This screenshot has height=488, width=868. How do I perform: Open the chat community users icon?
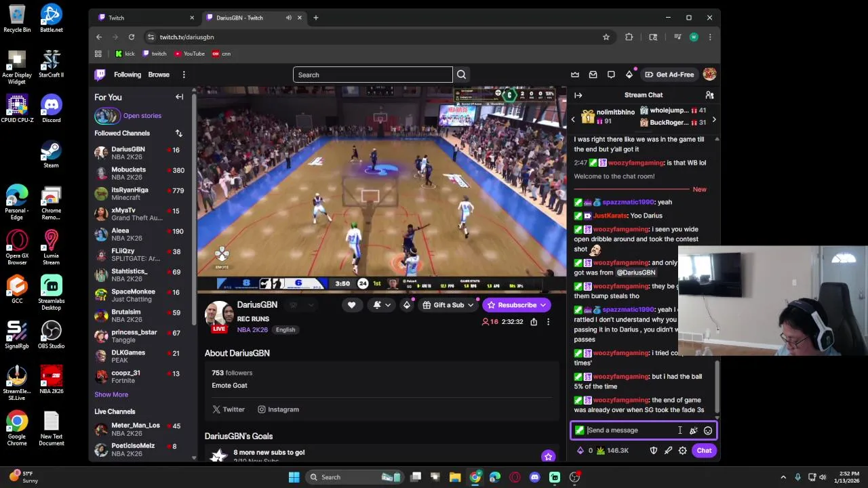[x=709, y=95]
